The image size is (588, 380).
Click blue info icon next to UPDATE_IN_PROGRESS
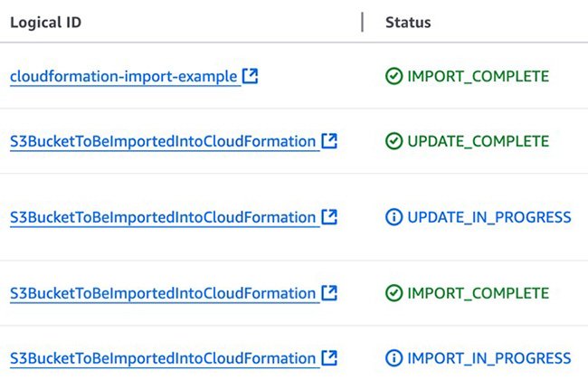tap(394, 217)
